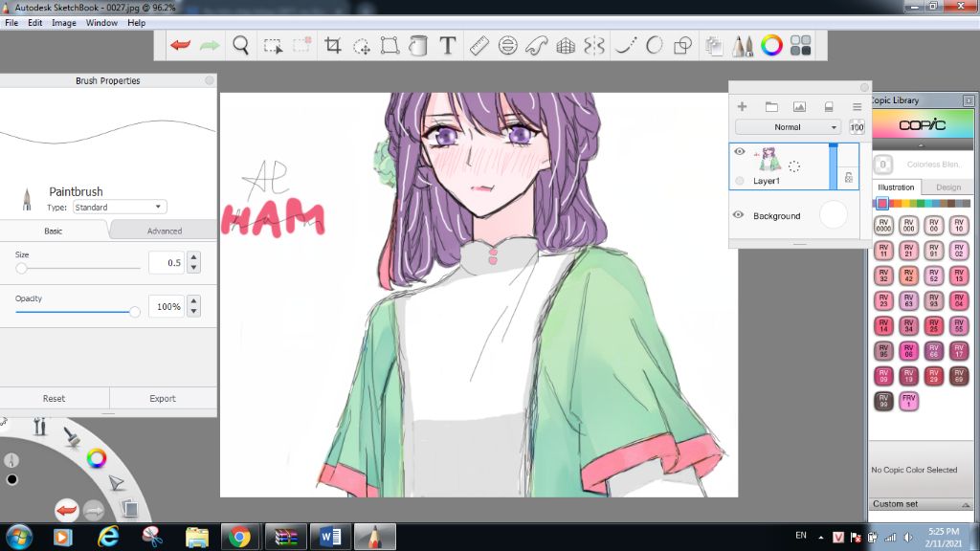Click the brush Opacity slider handle
The image size is (980, 551).
(134, 311)
